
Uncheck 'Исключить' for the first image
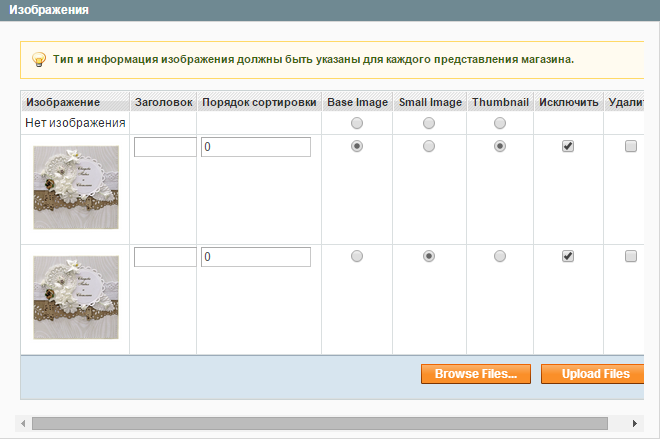click(x=568, y=146)
